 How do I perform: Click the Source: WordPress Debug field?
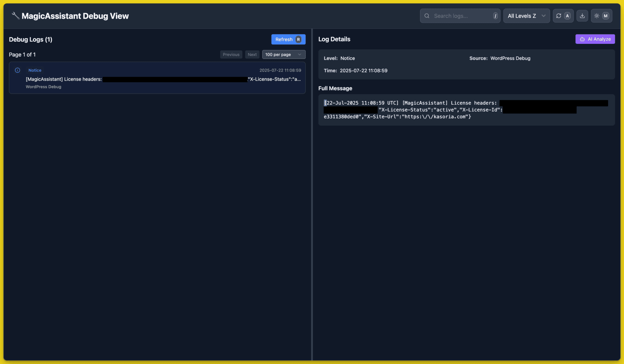[x=500, y=58]
